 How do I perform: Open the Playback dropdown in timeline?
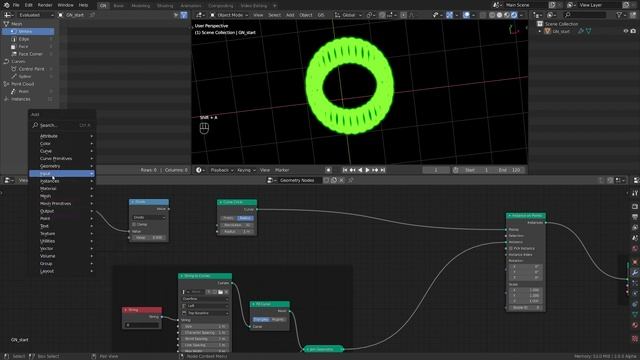pos(222,170)
